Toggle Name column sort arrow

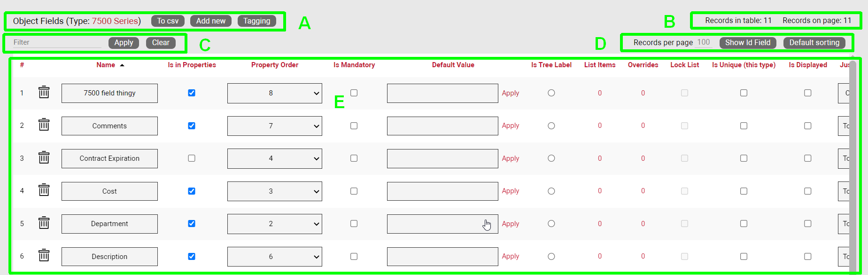coord(122,65)
